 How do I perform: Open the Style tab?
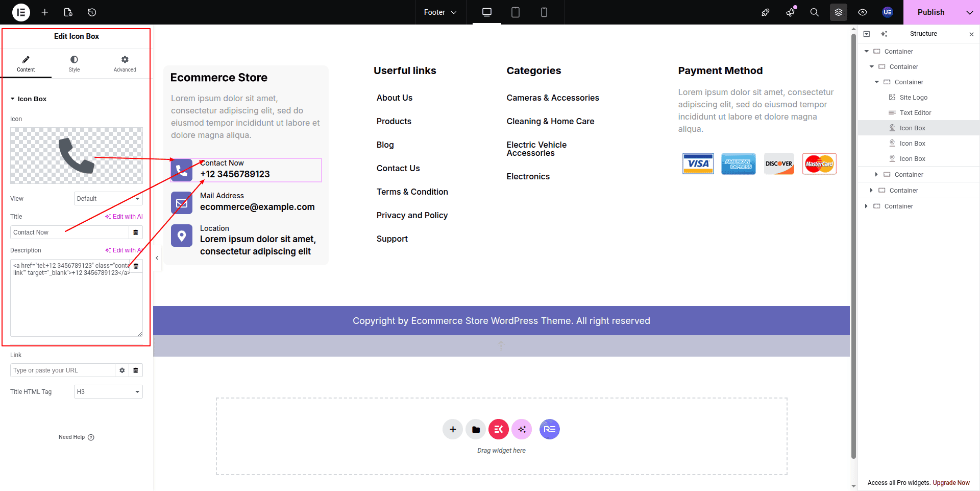point(74,64)
